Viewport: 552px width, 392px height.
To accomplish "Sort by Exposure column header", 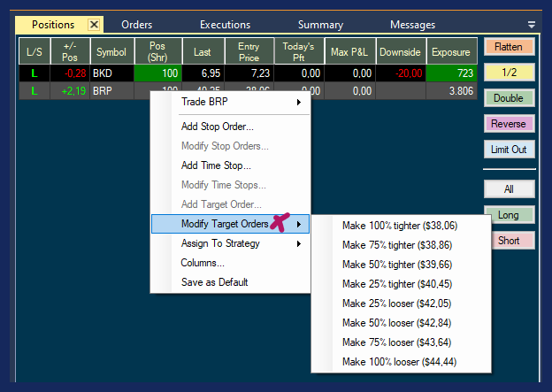I will 451,50.
